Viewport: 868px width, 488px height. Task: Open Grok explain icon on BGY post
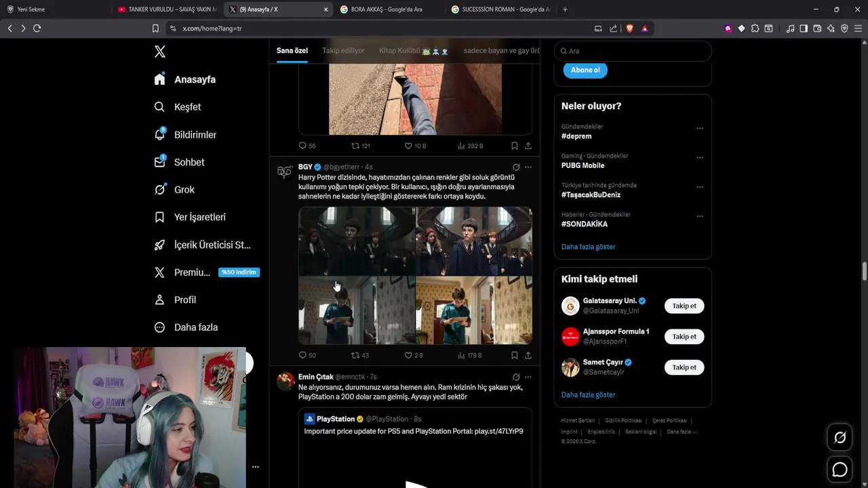click(x=516, y=167)
